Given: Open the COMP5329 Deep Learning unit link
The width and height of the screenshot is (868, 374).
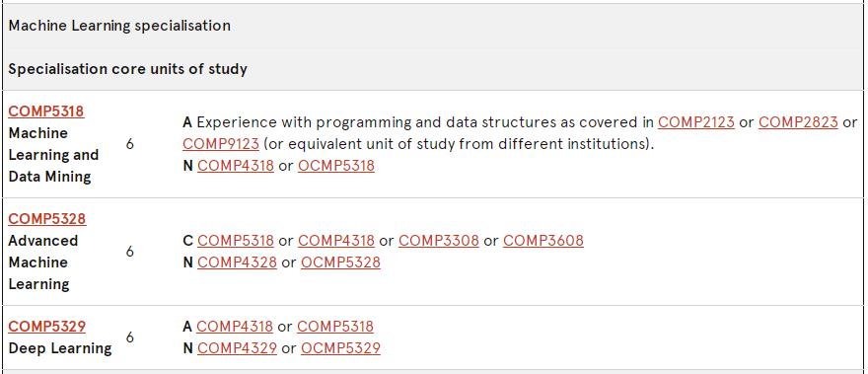Looking at the screenshot, I should click(47, 327).
